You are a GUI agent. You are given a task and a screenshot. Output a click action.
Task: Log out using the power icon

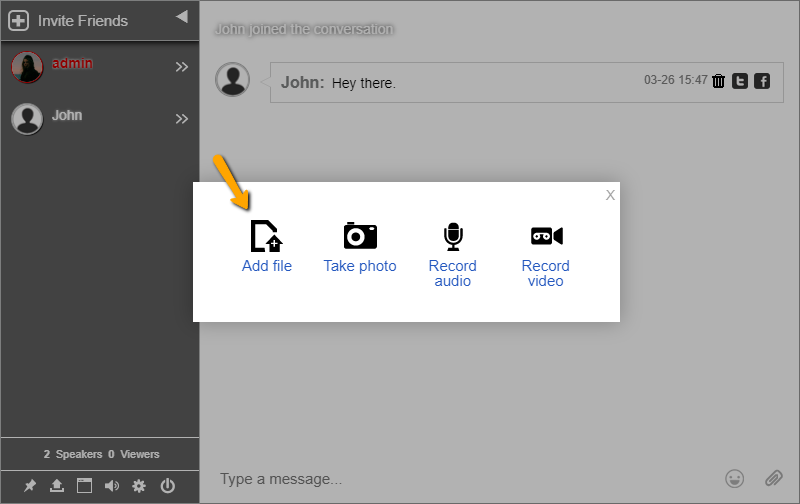(167, 486)
